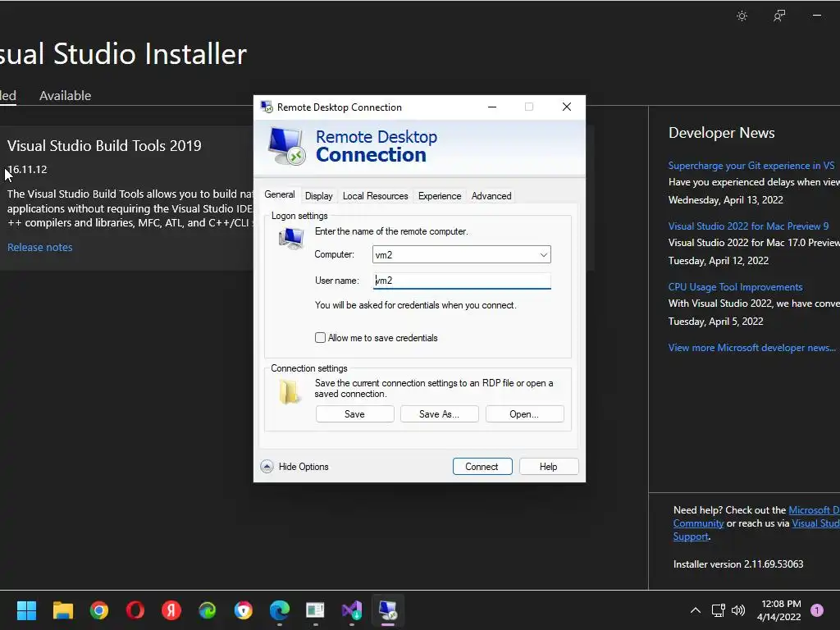840x630 pixels.
Task: Switch to Visual Studio Installer taskbar icon
Action: [352, 610]
